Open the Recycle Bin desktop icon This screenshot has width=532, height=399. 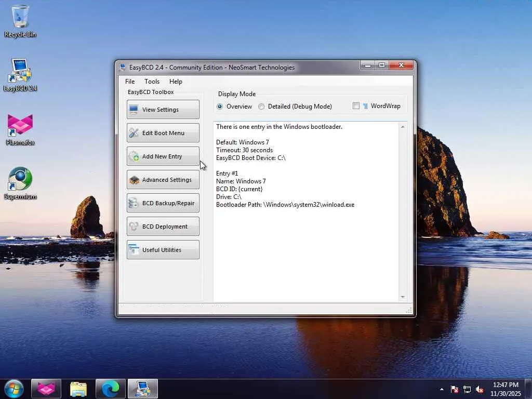pos(20,21)
